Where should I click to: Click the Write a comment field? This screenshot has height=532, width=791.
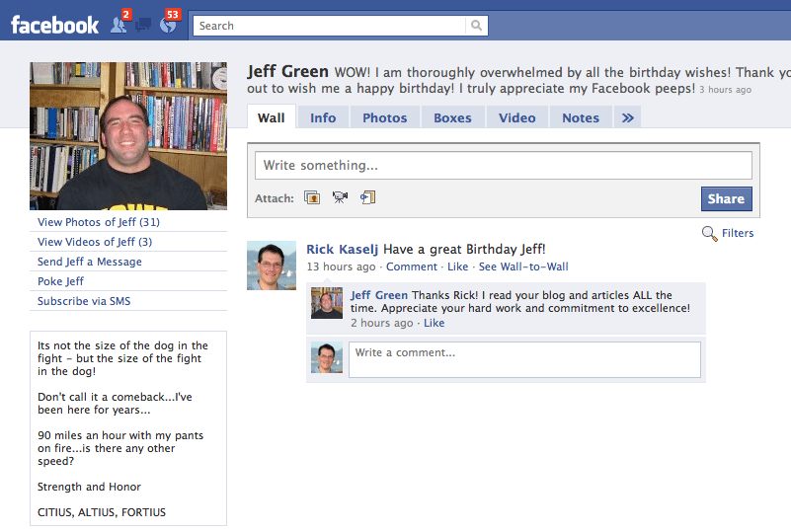524,359
